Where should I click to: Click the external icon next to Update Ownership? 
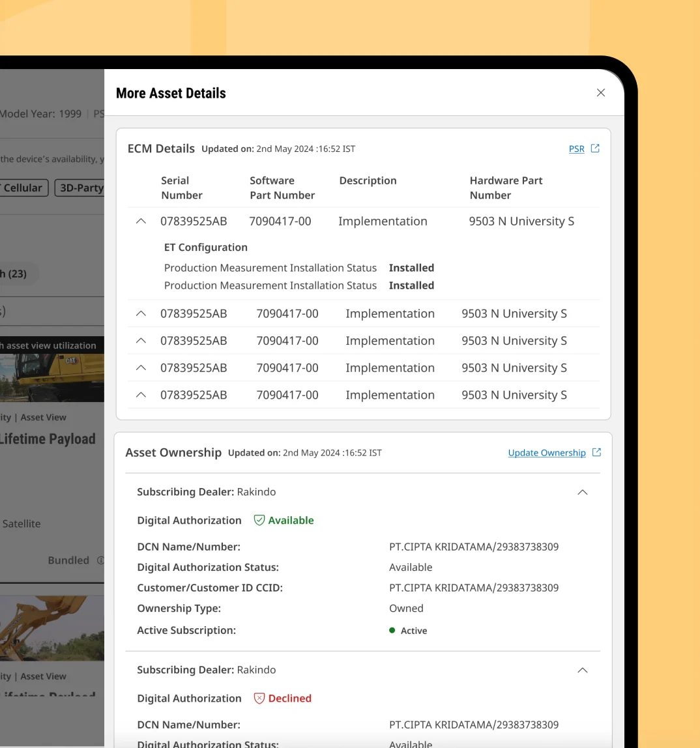click(596, 452)
